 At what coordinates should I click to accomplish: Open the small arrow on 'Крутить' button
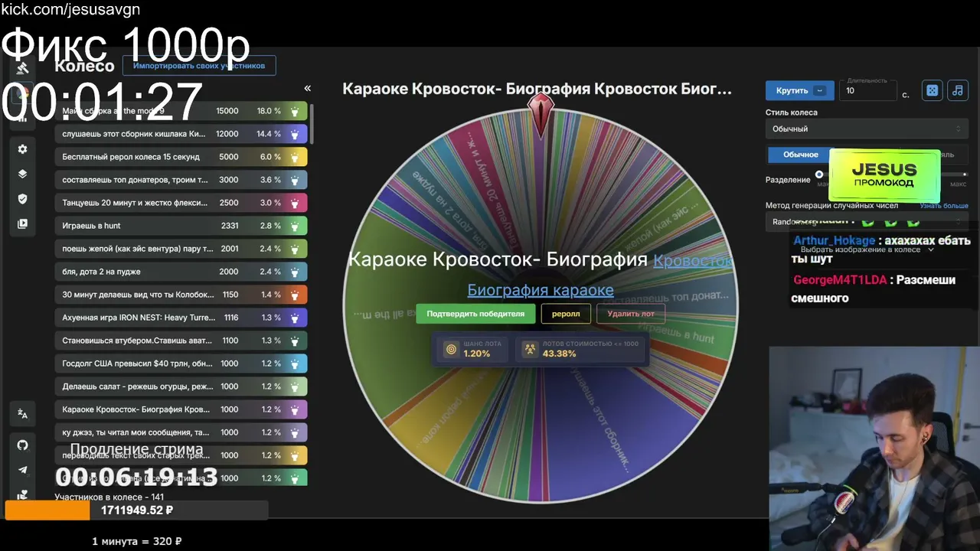pyautogui.click(x=820, y=90)
